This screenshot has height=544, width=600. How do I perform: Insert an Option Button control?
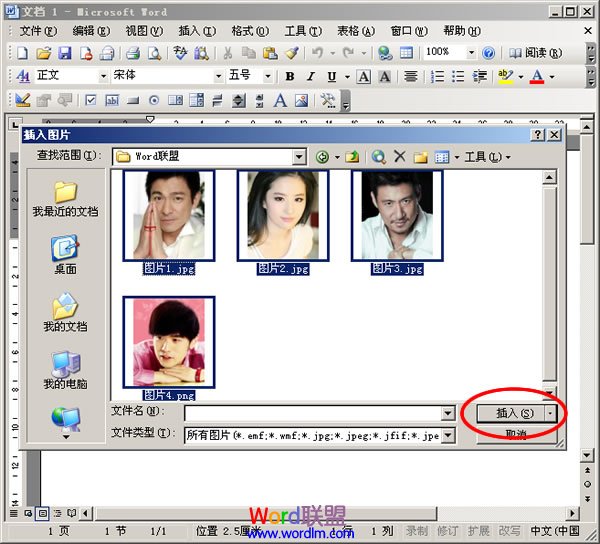click(154, 101)
